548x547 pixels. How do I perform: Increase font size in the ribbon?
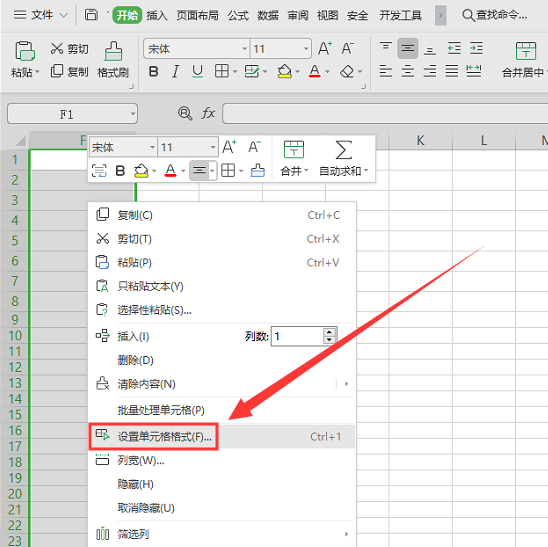tap(325, 49)
